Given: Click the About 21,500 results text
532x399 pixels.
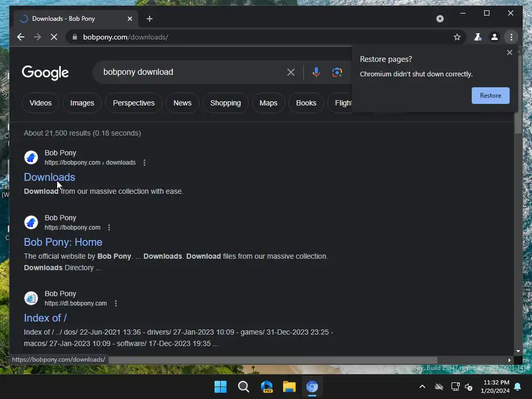Looking at the screenshot, I should [83, 133].
